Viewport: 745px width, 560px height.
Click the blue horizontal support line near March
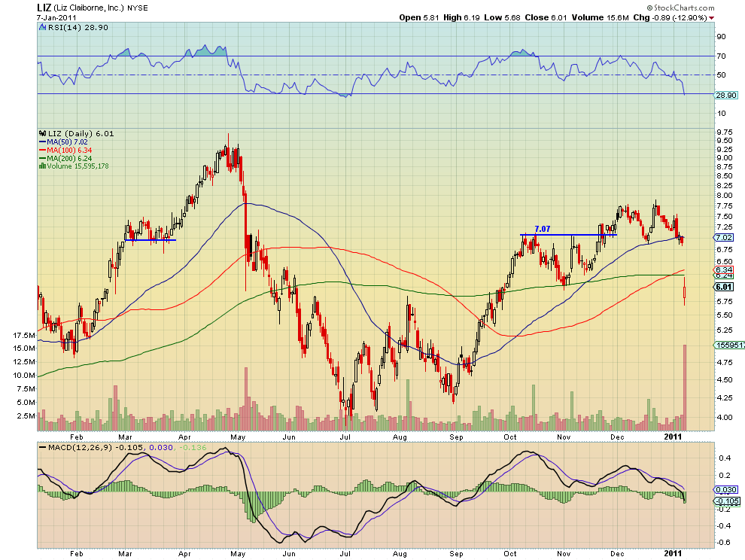coord(151,240)
